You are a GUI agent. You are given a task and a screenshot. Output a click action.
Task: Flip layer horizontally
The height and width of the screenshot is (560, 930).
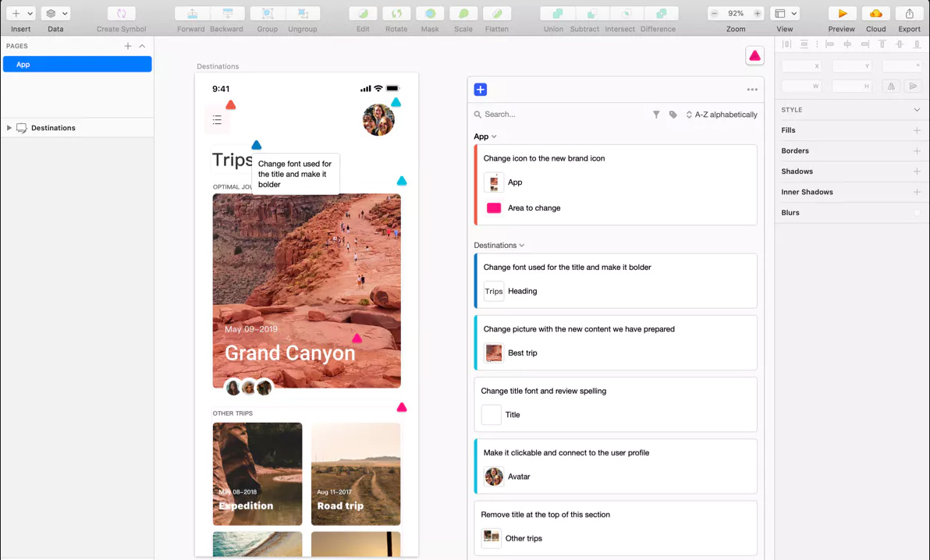(891, 86)
